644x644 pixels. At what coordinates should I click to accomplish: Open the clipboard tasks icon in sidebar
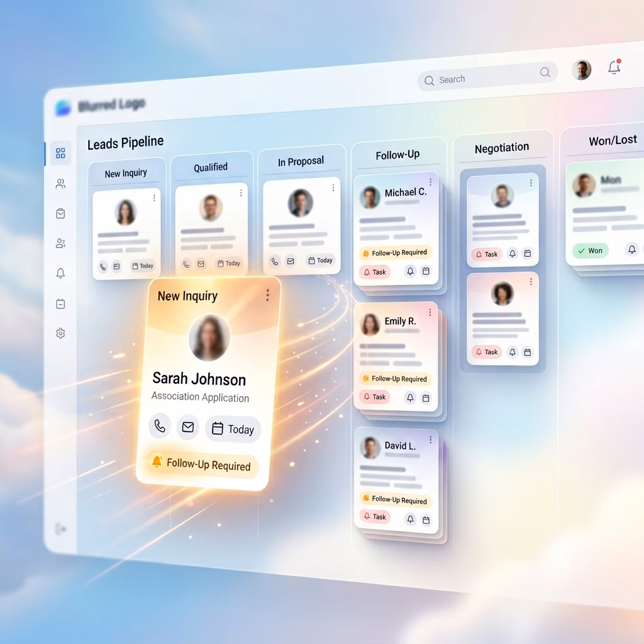pyautogui.click(x=60, y=214)
